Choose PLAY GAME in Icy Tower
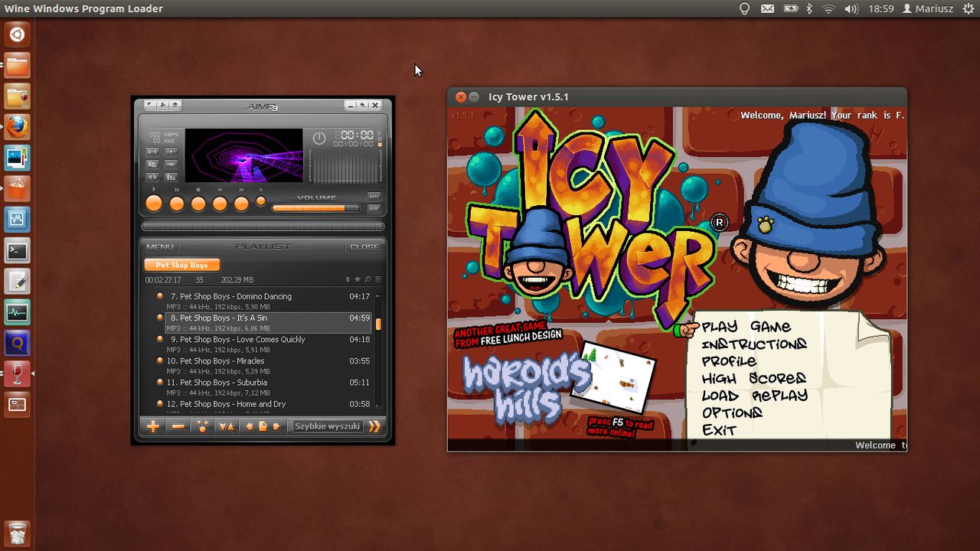Image resolution: width=980 pixels, height=551 pixels. (x=746, y=327)
